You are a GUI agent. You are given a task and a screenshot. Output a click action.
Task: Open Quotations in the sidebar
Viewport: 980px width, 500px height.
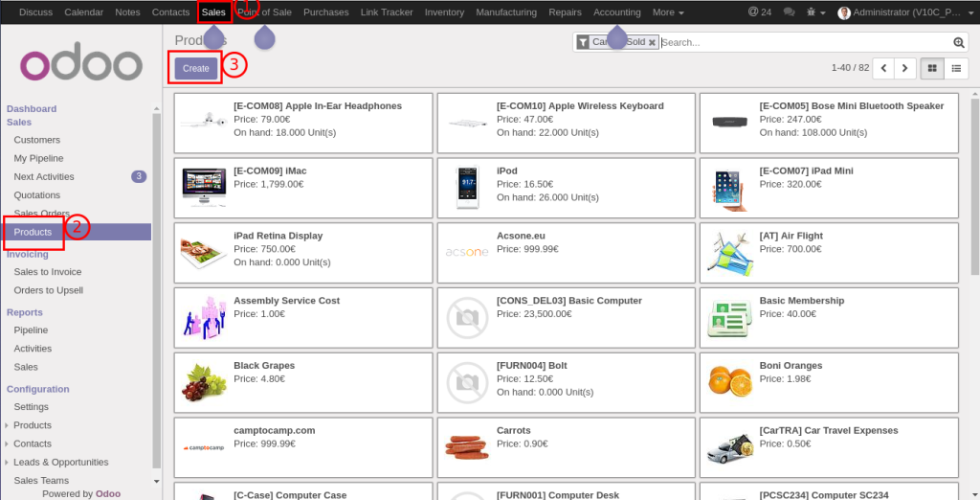(37, 195)
